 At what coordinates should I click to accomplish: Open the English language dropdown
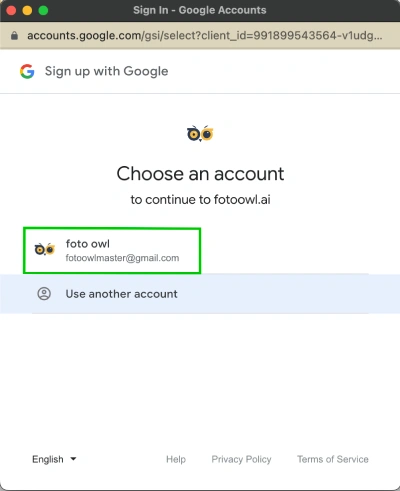pyautogui.click(x=54, y=459)
